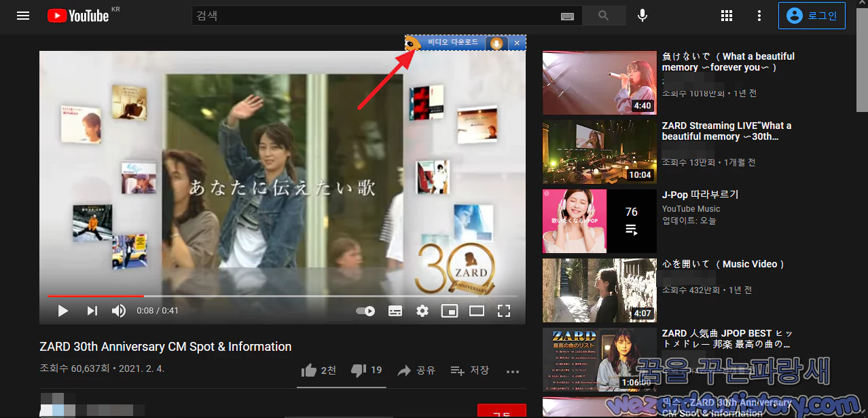Switch to theater mode
The image size is (868, 418).
click(477, 311)
